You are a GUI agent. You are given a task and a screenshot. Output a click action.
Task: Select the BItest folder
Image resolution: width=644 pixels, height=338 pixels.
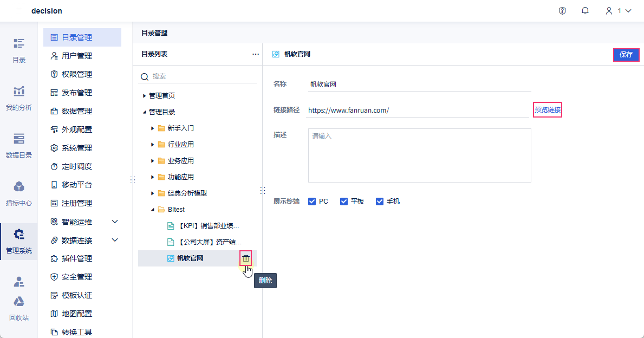[x=172, y=210]
